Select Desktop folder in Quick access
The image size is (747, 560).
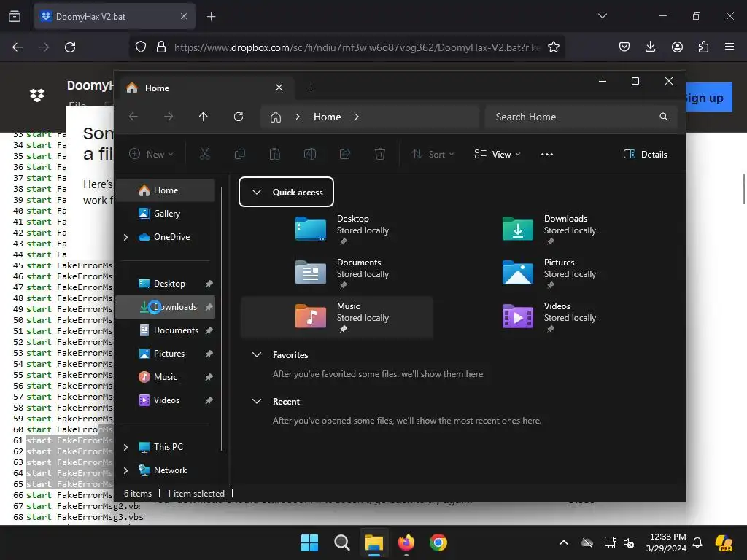coord(337,229)
